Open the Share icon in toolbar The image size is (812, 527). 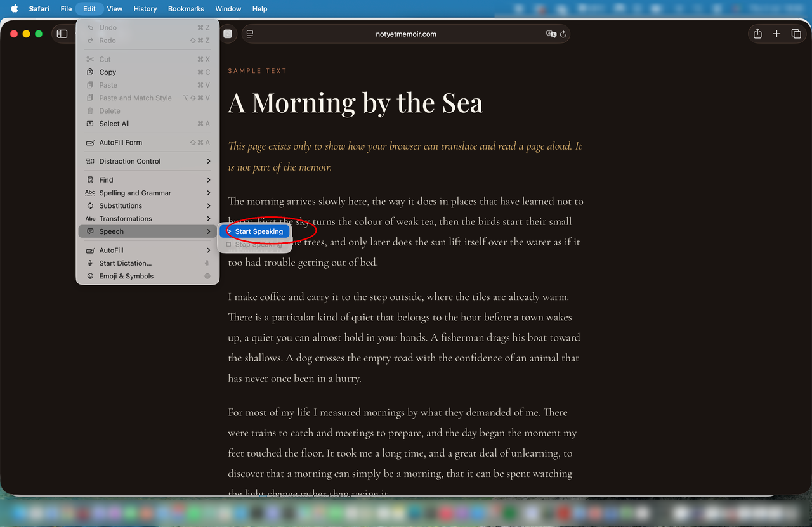[757, 34]
